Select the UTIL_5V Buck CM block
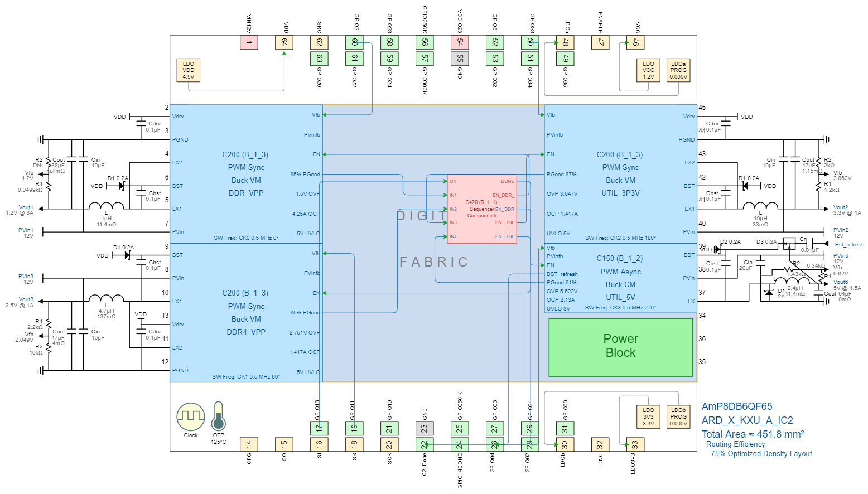 620,278
